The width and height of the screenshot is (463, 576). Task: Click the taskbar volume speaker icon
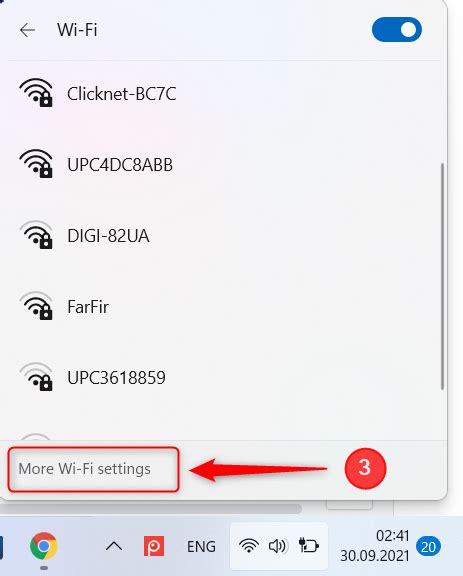(x=277, y=546)
